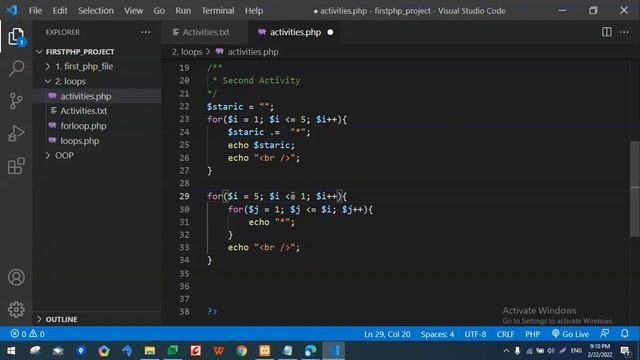The height and width of the screenshot is (360, 640).
Task: Open the View menu
Action: point(133,11)
